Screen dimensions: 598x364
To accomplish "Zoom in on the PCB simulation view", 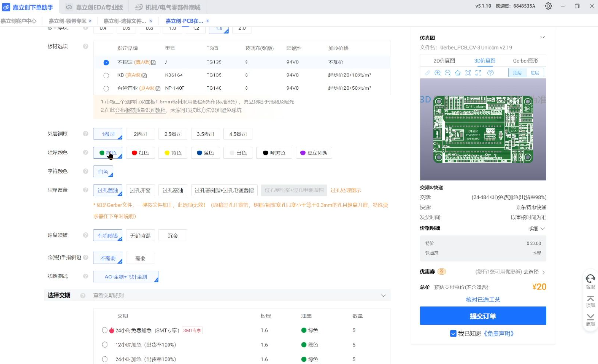I will pos(437,73).
